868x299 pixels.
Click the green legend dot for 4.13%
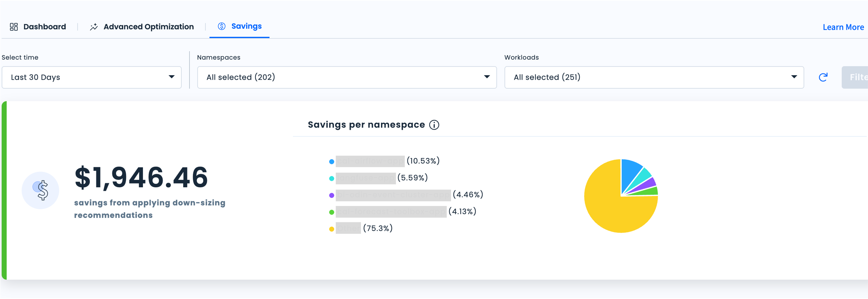[x=332, y=212]
